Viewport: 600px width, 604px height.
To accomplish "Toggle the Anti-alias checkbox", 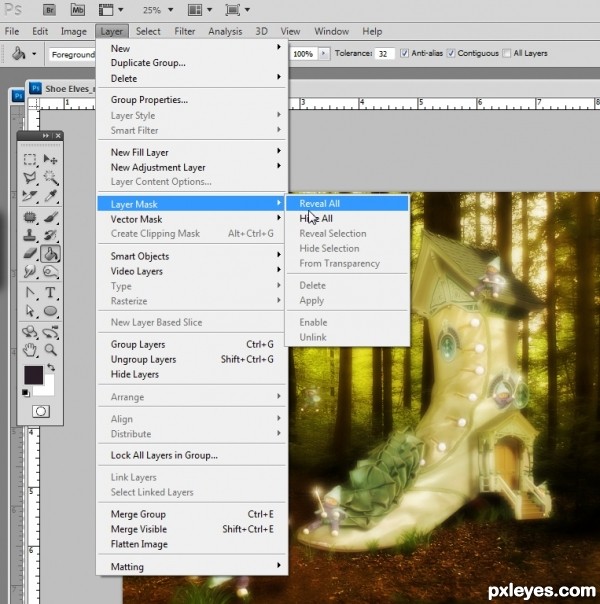I will (404, 53).
